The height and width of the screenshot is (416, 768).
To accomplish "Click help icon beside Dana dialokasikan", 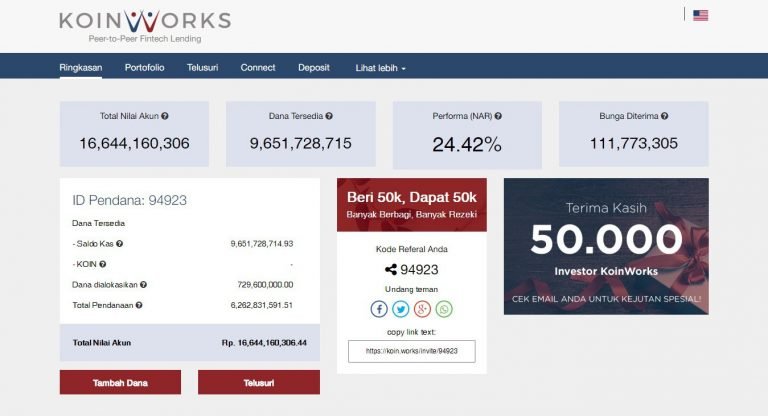I will pos(144,285).
